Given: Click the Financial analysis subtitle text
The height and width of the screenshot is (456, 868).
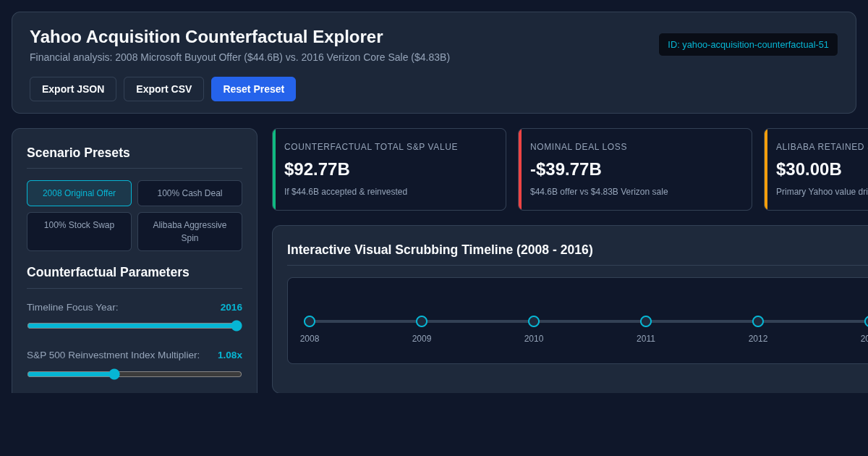Looking at the screenshot, I should pos(239,57).
